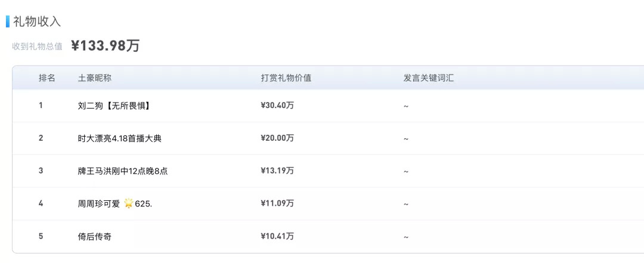Click the blue bar beside 礼物收入
Image resolution: width=644 pixels, height=263 pixels.
tap(8, 21)
